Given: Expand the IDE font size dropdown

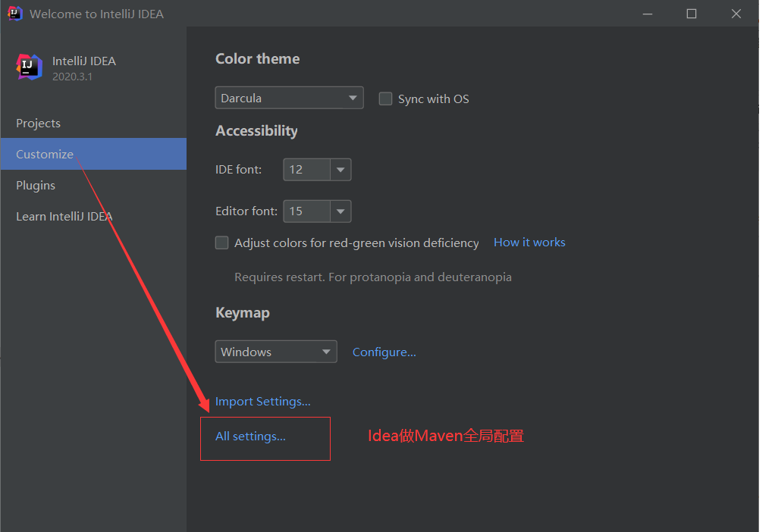Looking at the screenshot, I should point(340,170).
